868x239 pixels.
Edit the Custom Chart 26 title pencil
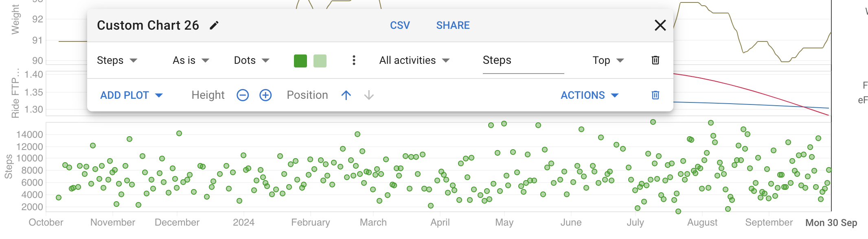[x=214, y=26]
